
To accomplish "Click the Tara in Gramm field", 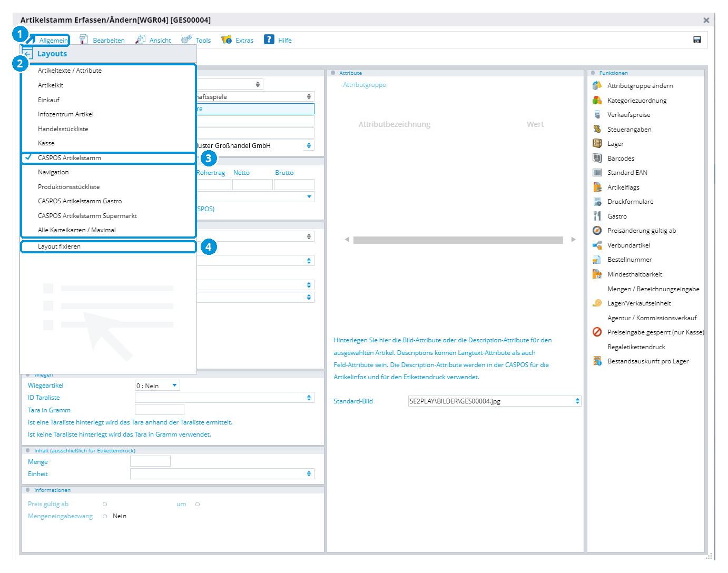I will click(x=160, y=410).
